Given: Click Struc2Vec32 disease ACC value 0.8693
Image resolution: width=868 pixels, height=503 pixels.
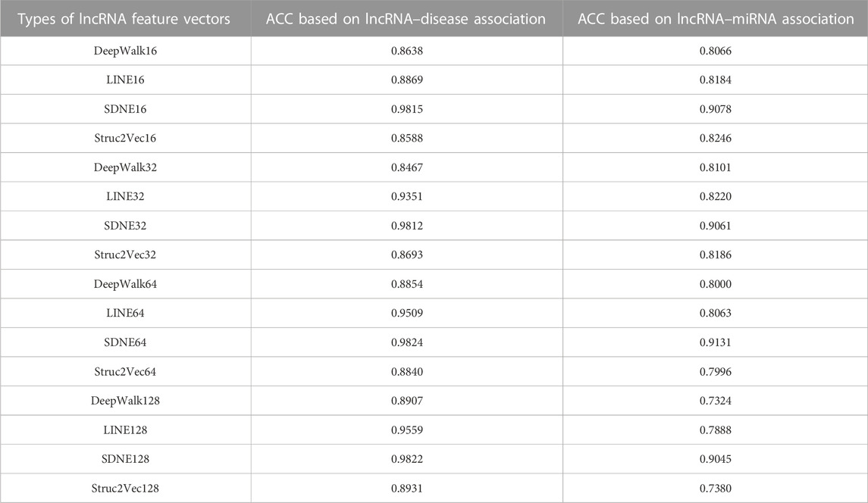Looking at the screenshot, I should [x=407, y=255].
